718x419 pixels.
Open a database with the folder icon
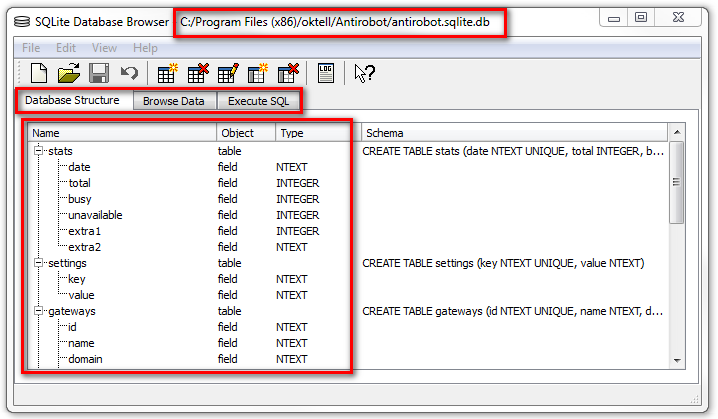tap(68, 73)
